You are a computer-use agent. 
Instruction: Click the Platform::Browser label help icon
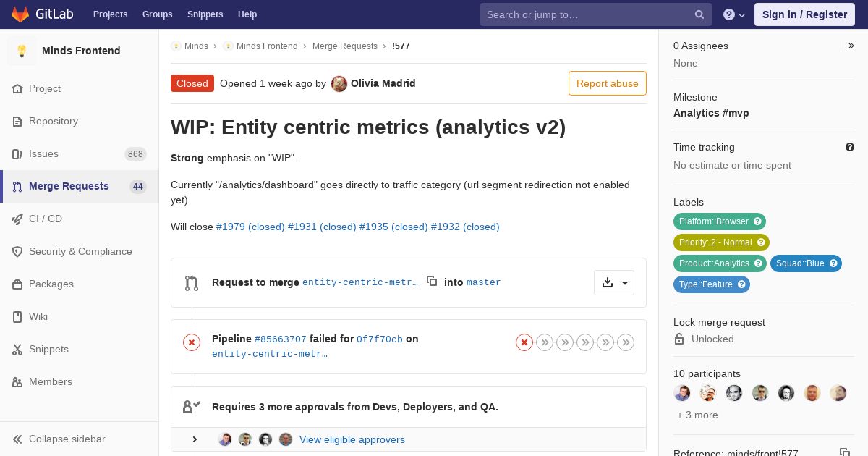pos(757,221)
